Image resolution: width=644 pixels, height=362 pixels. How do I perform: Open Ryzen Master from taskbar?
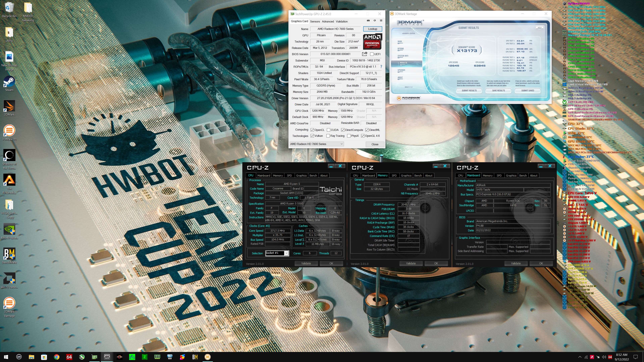tap(120, 357)
